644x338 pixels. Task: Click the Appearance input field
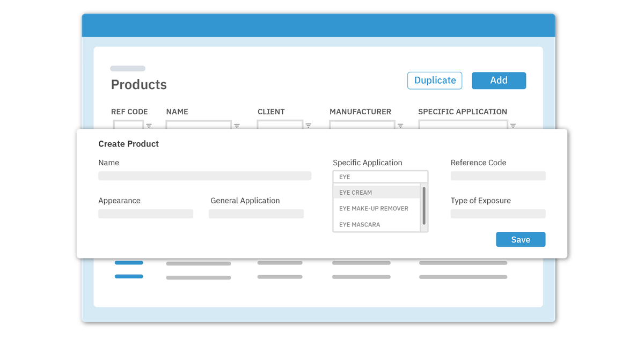(145, 213)
